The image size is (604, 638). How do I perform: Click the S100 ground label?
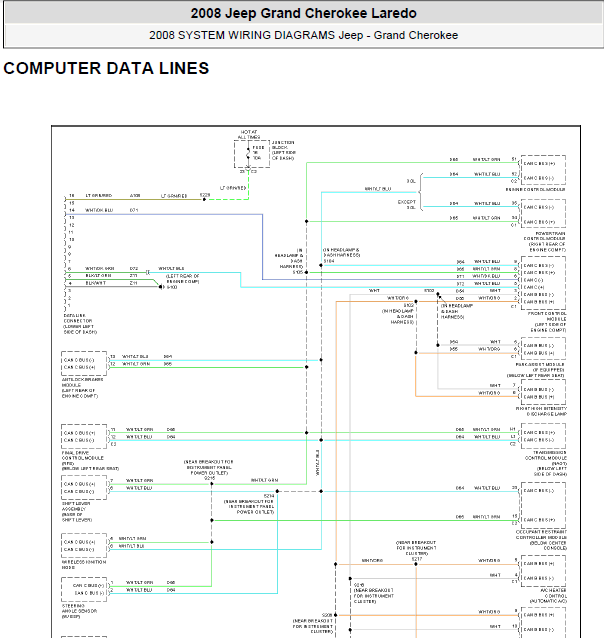tap(172, 287)
